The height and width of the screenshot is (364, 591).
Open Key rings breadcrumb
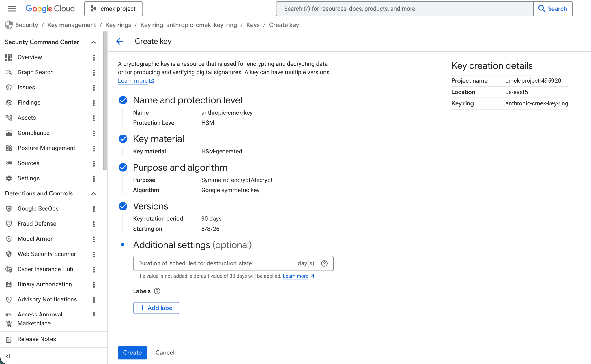click(118, 25)
